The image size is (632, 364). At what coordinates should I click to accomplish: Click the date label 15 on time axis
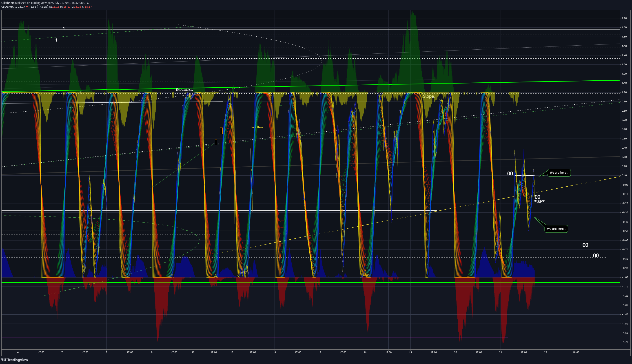point(320,352)
